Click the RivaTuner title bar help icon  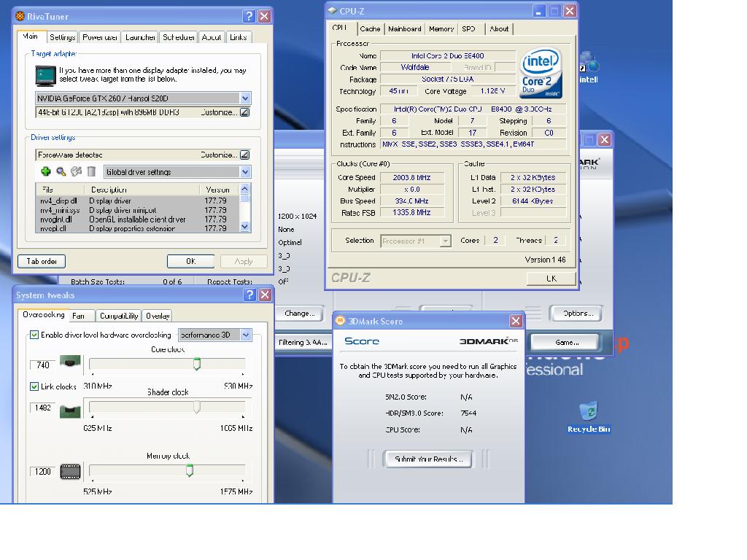(x=249, y=16)
